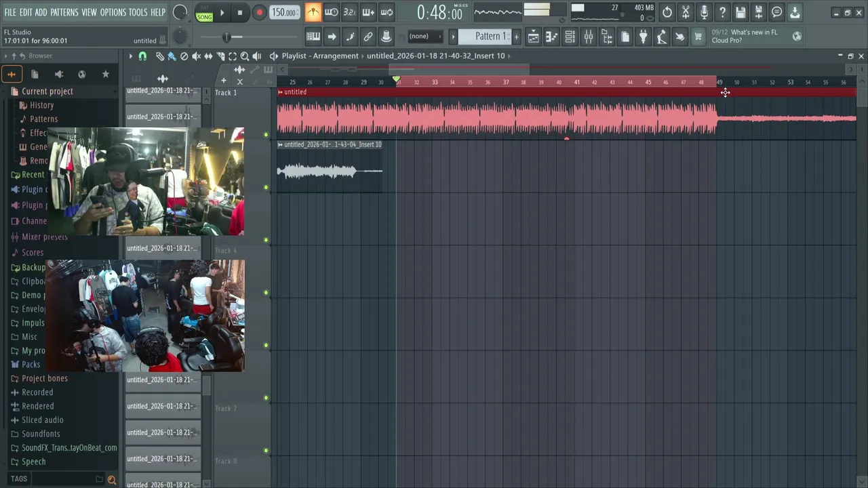Viewport: 868px width, 488px height.
Task: Stop playback with the stop button
Action: pos(240,13)
